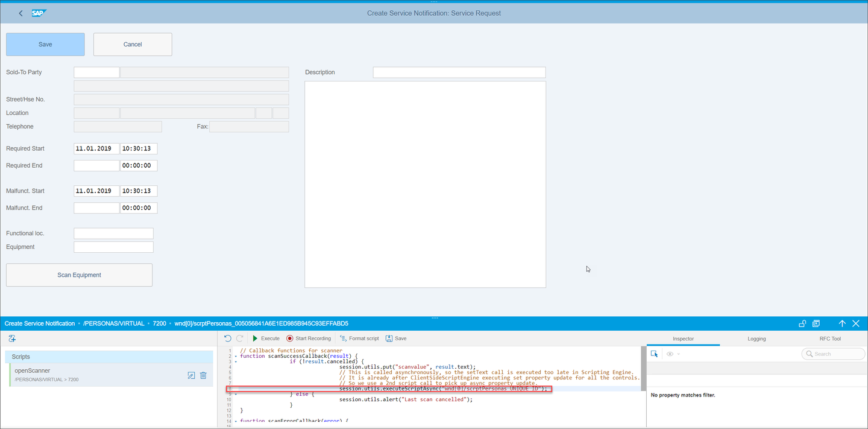Image resolution: width=868 pixels, height=429 pixels.
Task: Click in the large description text area
Action: (x=425, y=185)
